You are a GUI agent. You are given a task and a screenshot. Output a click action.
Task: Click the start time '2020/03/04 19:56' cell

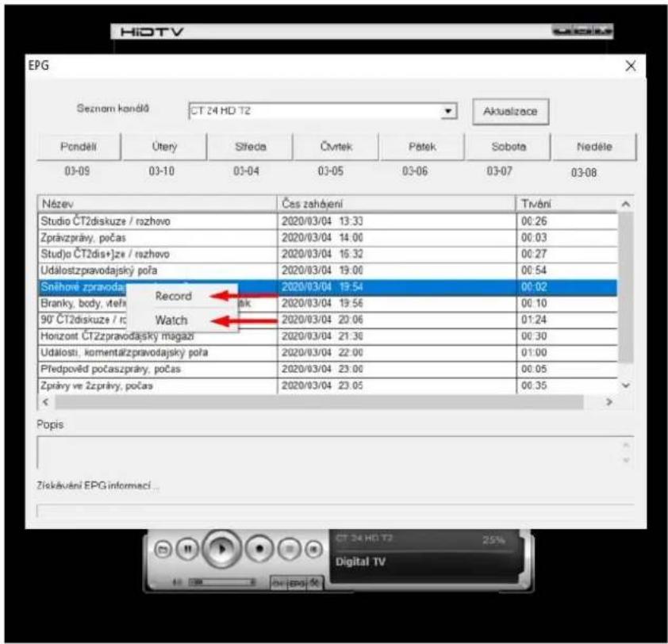click(396, 303)
